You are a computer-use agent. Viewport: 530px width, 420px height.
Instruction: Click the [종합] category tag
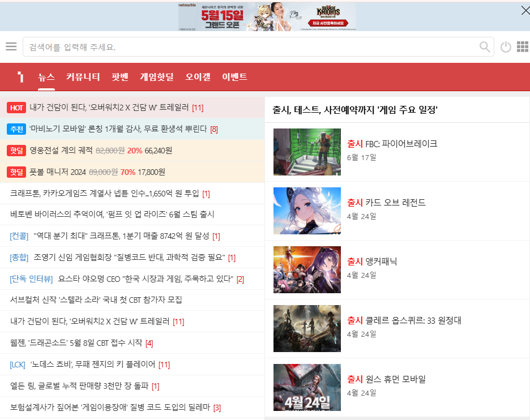click(19, 258)
